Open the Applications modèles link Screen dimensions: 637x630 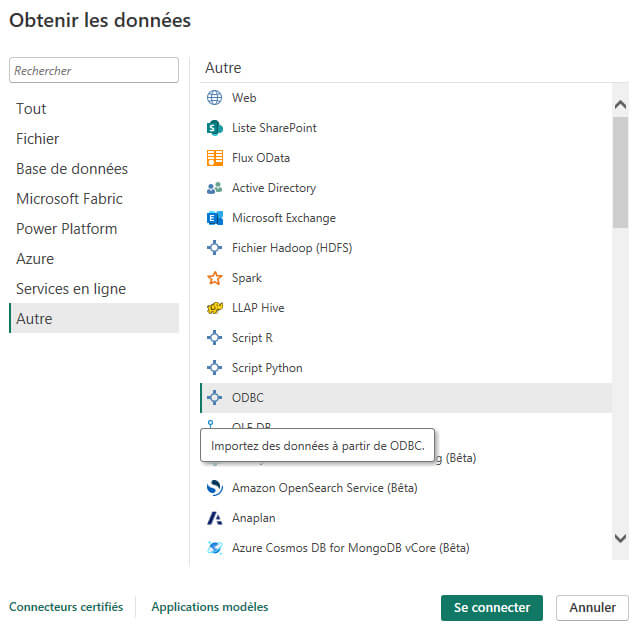pos(209,607)
